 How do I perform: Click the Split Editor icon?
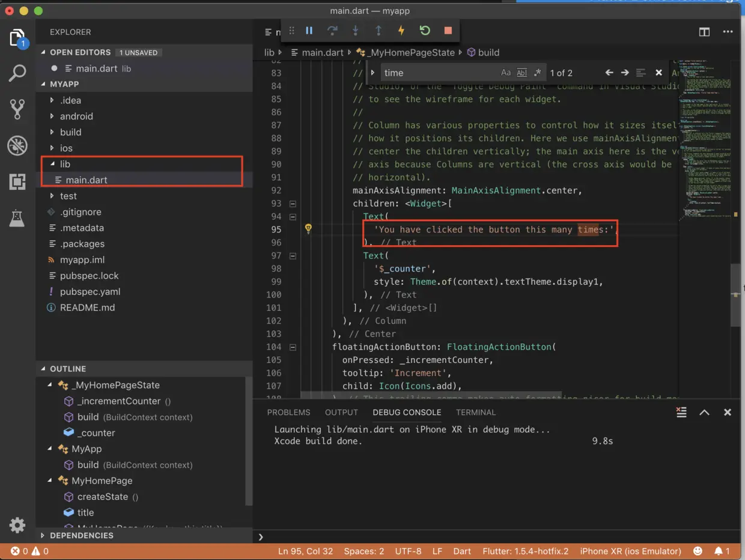704,32
